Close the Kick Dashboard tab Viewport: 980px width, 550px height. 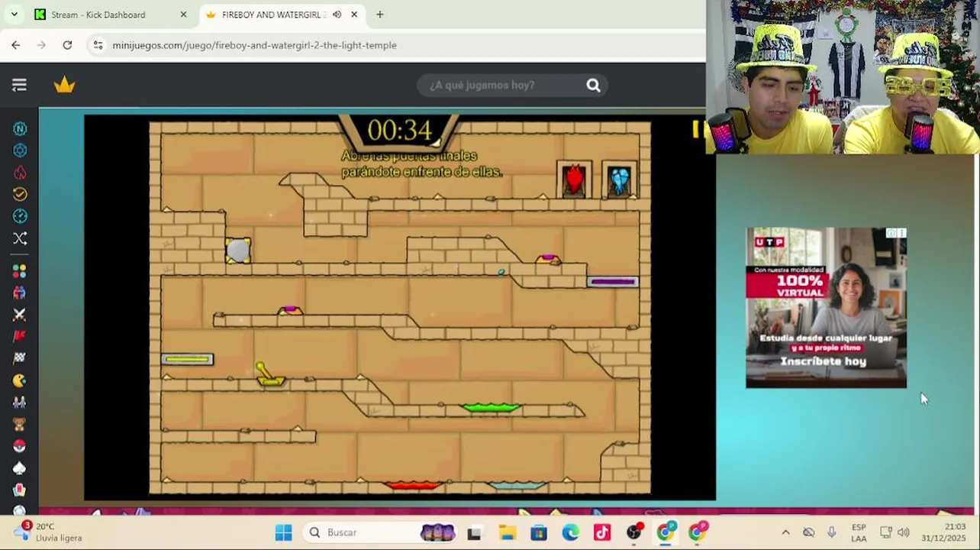point(183,15)
